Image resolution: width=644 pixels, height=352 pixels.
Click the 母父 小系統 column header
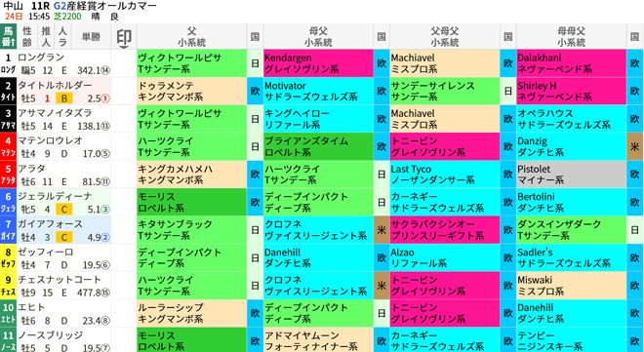(318, 37)
